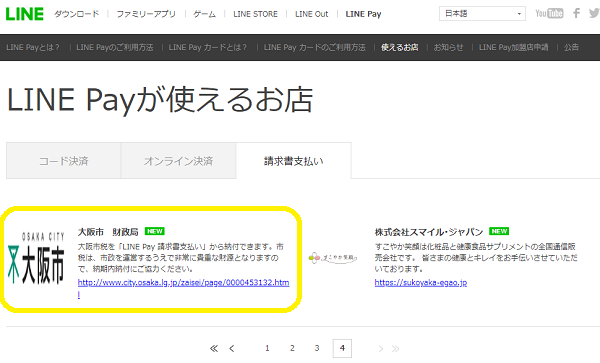600x363 pixels.
Task: Click the NEW badge beside 株式会社スマイル・ジャパン
Action: coord(499,231)
